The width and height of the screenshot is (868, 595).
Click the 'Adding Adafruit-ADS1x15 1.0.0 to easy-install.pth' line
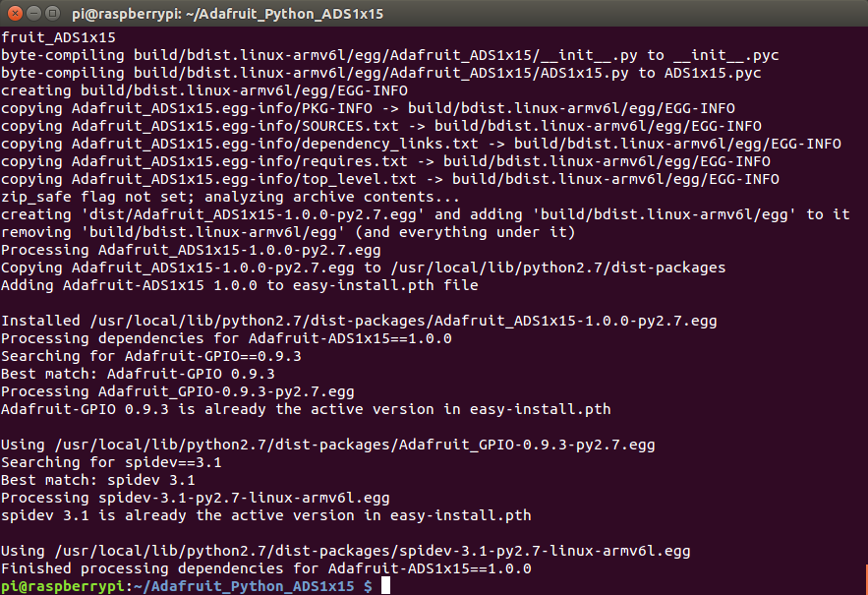[x=240, y=285]
